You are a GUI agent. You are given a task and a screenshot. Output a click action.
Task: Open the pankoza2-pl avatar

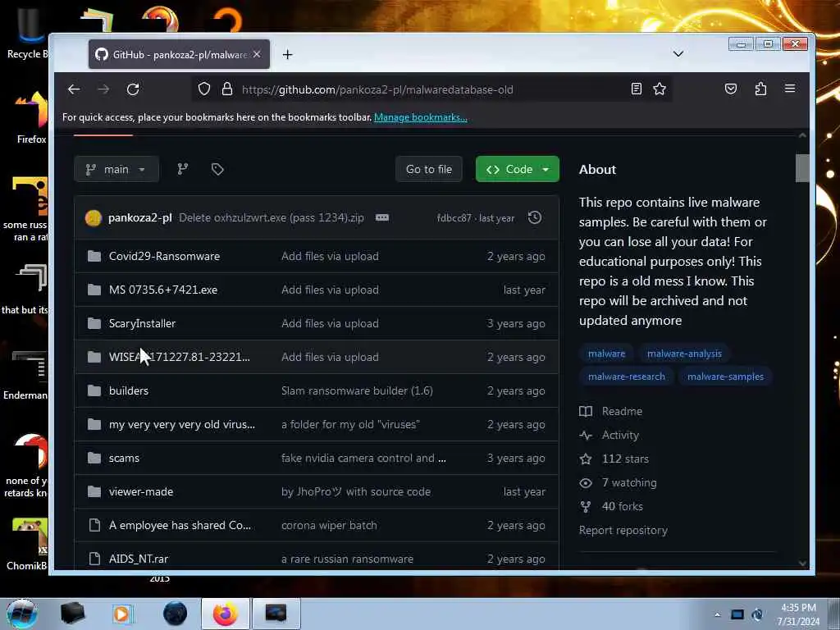pos(94,218)
